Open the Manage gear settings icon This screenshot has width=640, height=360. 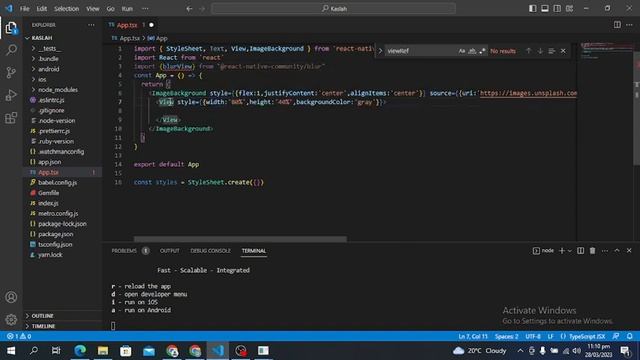[x=11, y=319]
